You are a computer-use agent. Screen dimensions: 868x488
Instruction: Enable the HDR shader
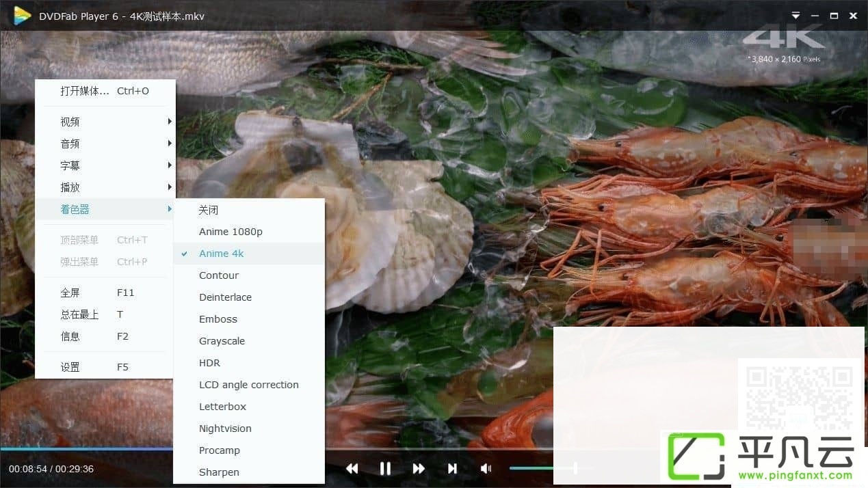[249, 363]
